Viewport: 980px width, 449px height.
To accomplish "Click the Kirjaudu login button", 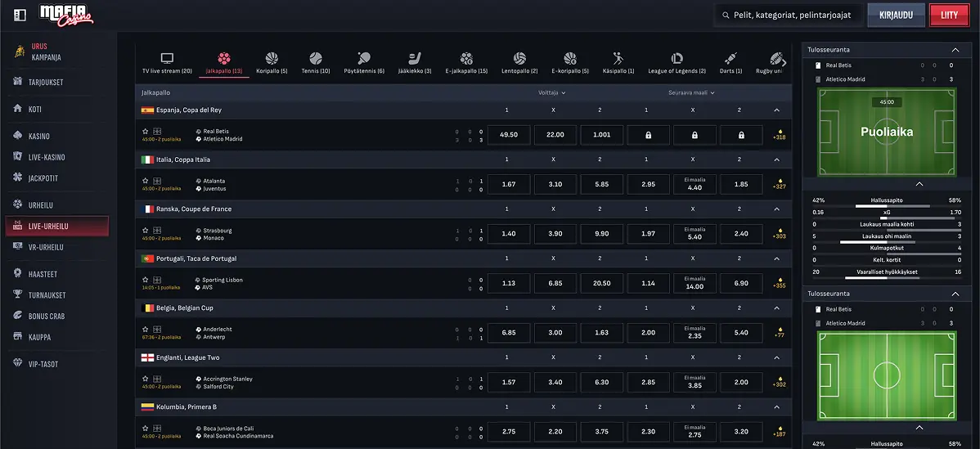I will (x=896, y=15).
